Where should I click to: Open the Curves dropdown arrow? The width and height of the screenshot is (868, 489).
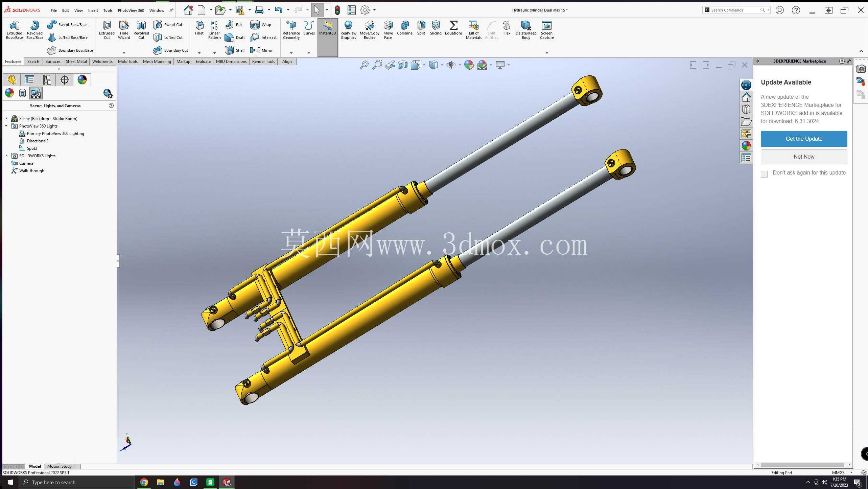tap(309, 53)
